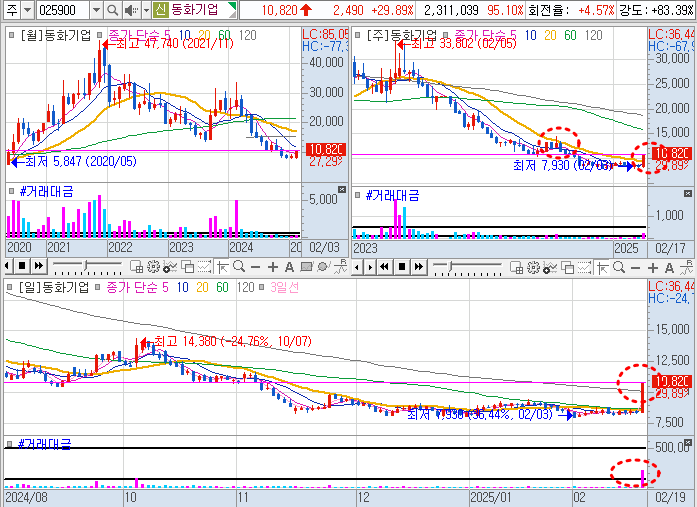Click the R wave icon on monthly toolbar
Viewport: 697px width, 507px height.
click(x=340, y=266)
